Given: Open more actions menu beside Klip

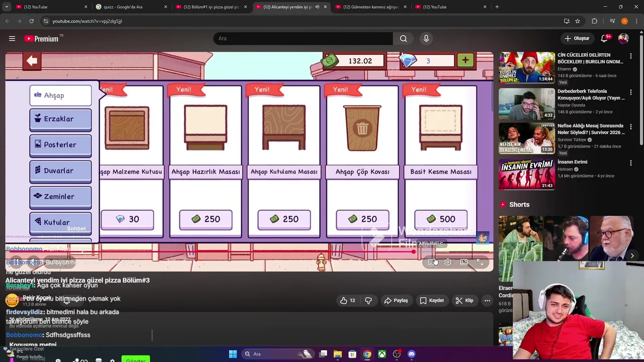Looking at the screenshot, I should point(487,300).
